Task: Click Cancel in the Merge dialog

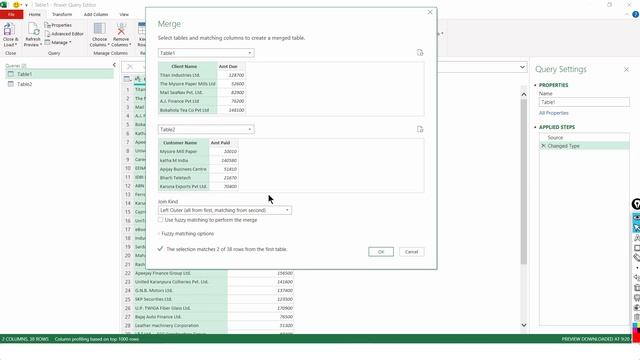Action: (x=411, y=252)
